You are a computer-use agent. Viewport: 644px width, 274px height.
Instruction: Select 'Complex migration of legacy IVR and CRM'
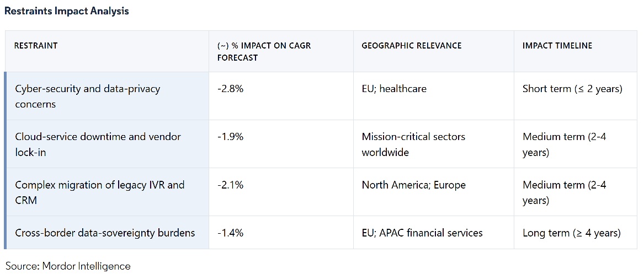point(99,192)
